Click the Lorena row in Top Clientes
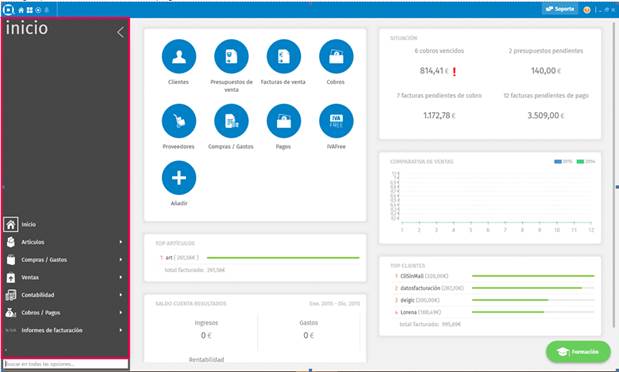The image size is (619, 372). pyautogui.click(x=493, y=312)
